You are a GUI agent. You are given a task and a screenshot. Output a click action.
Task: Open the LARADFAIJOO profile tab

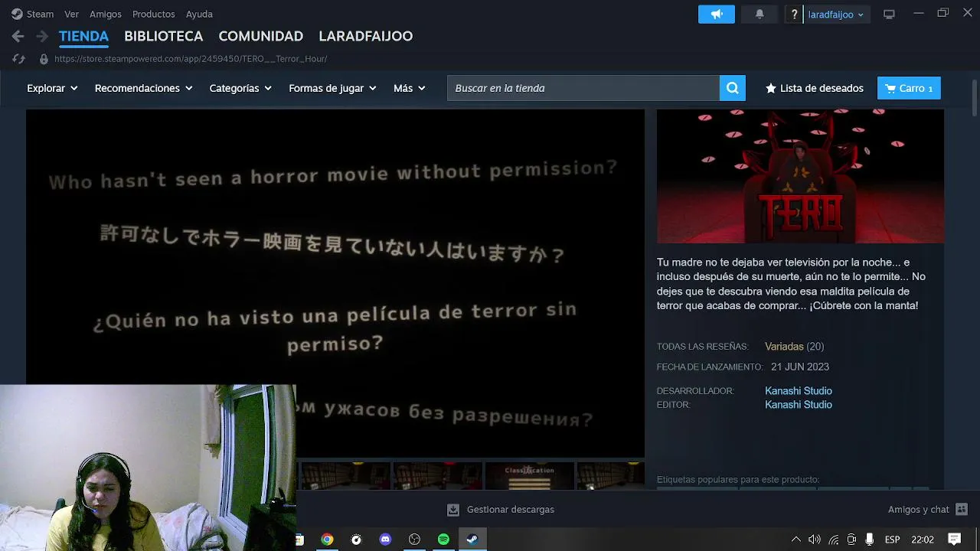click(x=365, y=36)
